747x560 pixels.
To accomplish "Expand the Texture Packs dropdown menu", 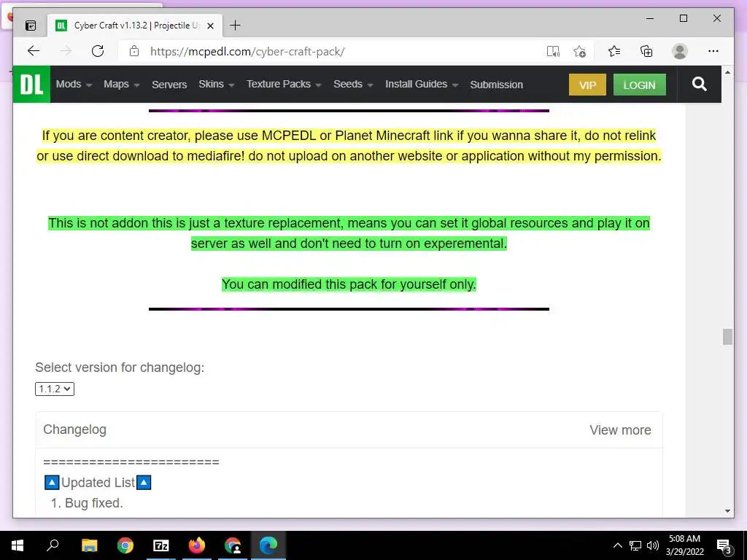I will (x=284, y=85).
